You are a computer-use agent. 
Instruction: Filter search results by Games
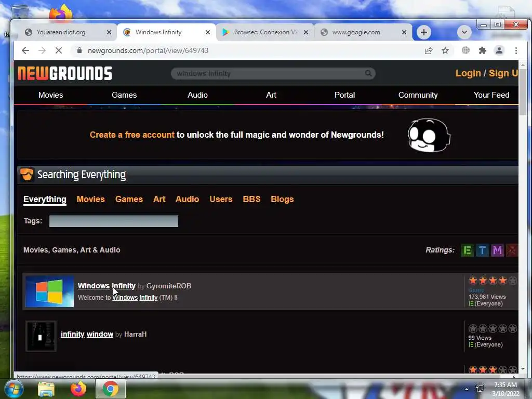[129, 199]
